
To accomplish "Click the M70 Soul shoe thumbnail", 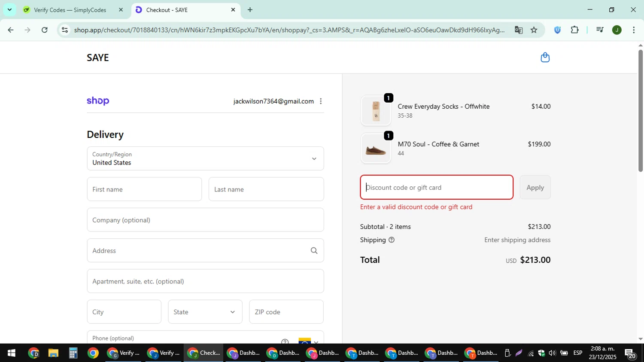I will pyautogui.click(x=376, y=149).
